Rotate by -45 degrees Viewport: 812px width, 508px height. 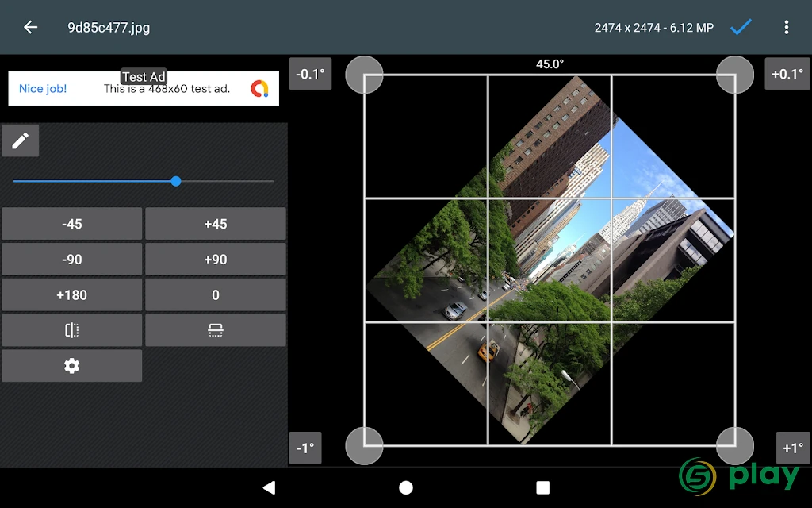tap(72, 224)
